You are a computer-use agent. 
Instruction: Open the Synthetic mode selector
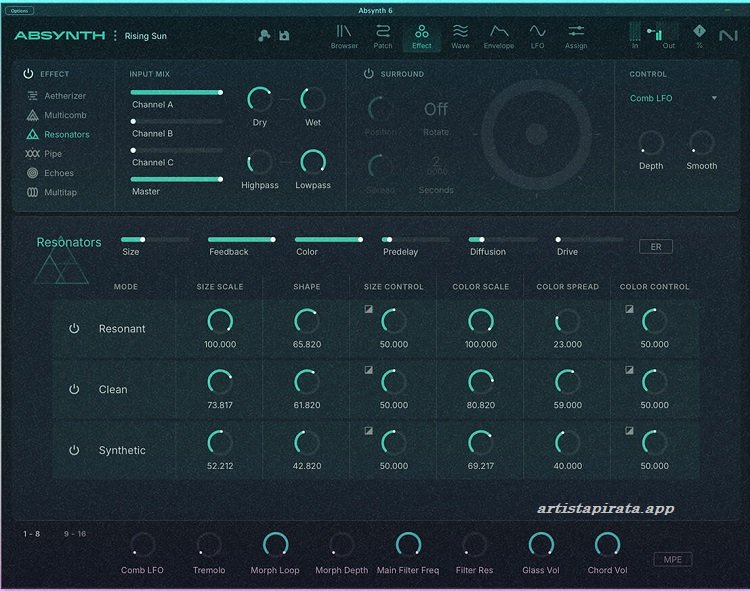pos(122,450)
